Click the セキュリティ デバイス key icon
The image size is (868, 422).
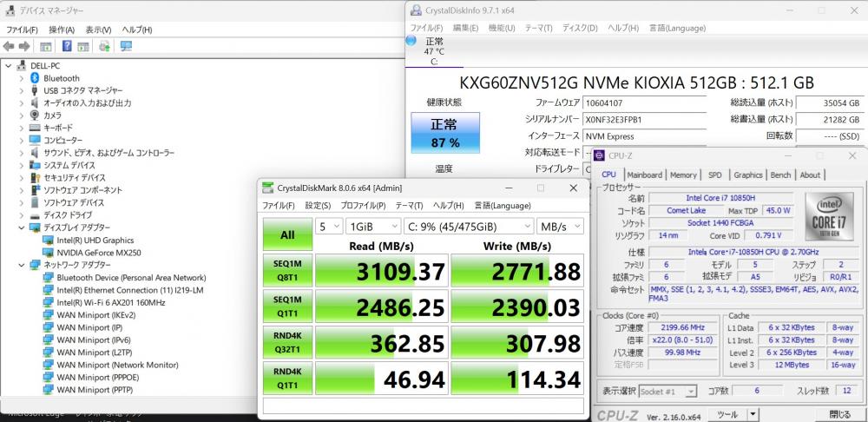35,177
